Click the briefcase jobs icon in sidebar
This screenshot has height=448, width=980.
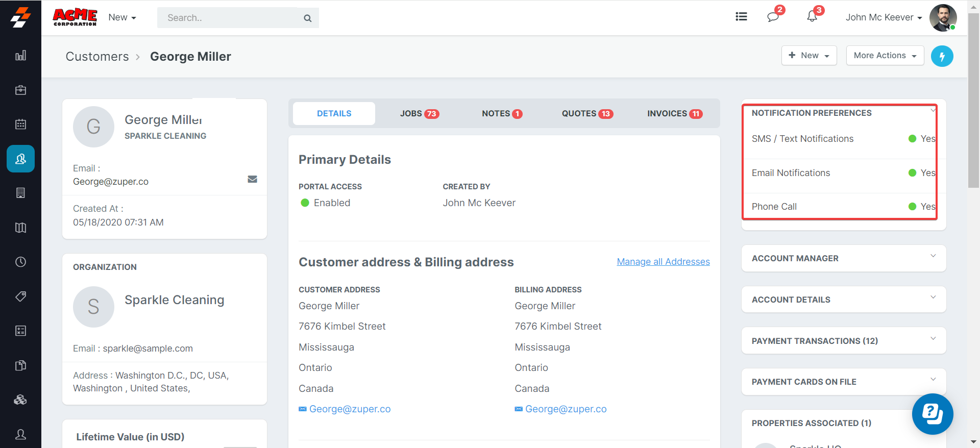click(x=20, y=90)
